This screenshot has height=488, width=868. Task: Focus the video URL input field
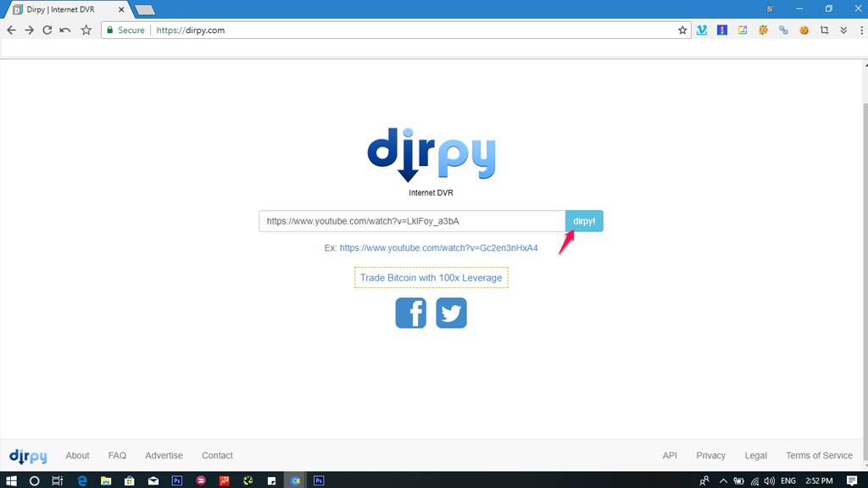coord(412,221)
